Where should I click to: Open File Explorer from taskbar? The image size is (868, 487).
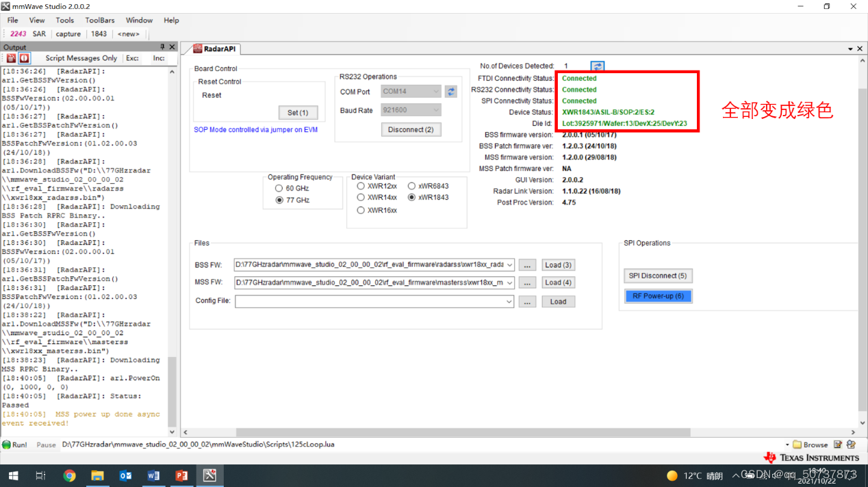pyautogui.click(x=97, y=475)
